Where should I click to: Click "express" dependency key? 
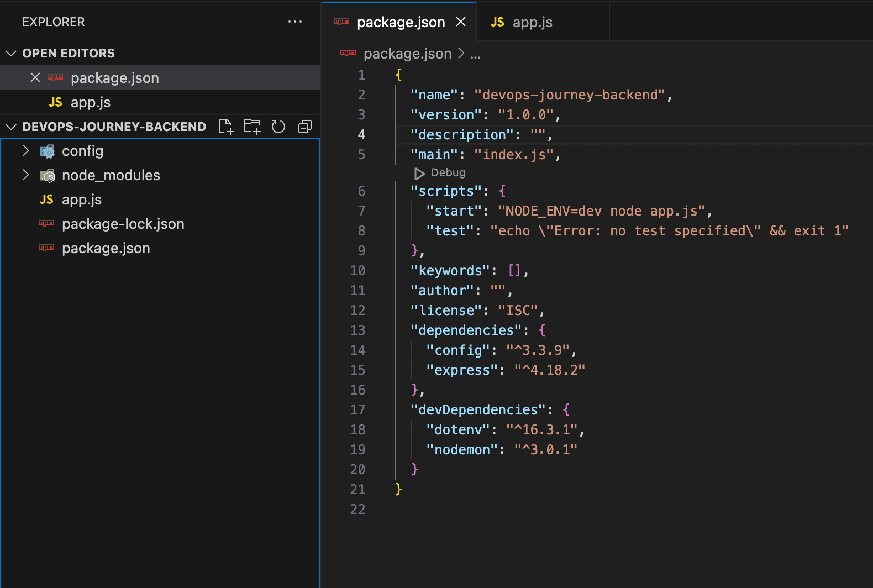coord(462,370)
